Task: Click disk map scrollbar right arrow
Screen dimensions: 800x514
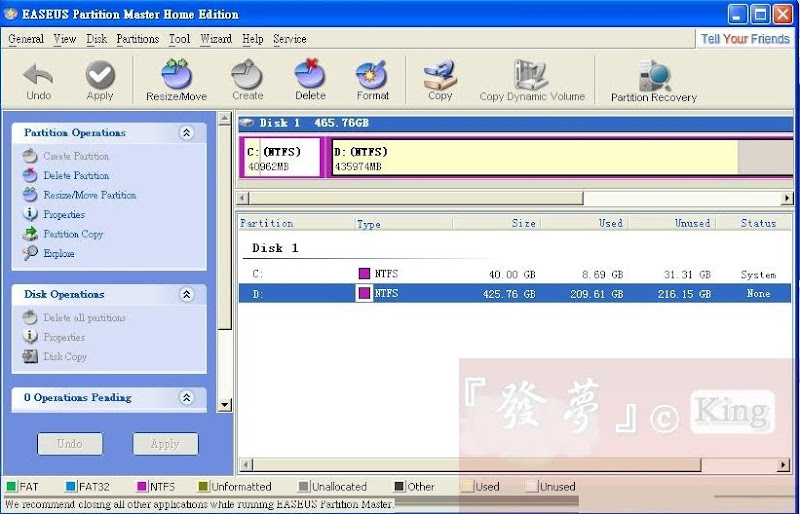Action: (x=787, y=198)
